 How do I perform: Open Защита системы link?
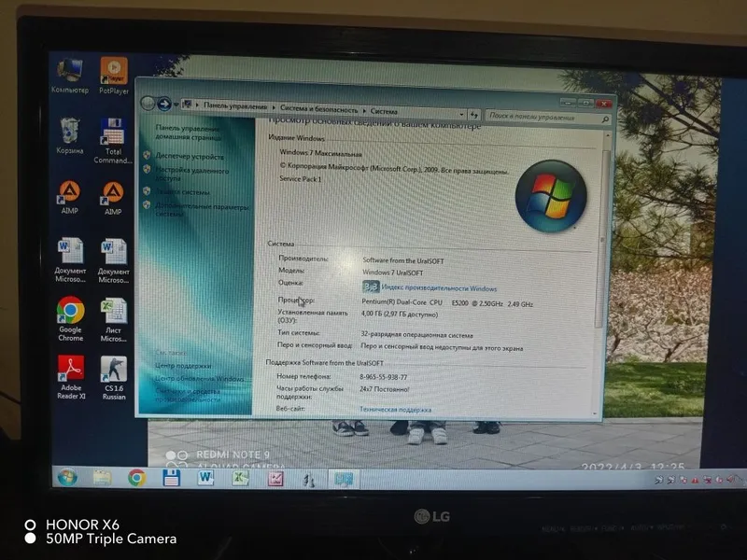(x=182, y=192)
